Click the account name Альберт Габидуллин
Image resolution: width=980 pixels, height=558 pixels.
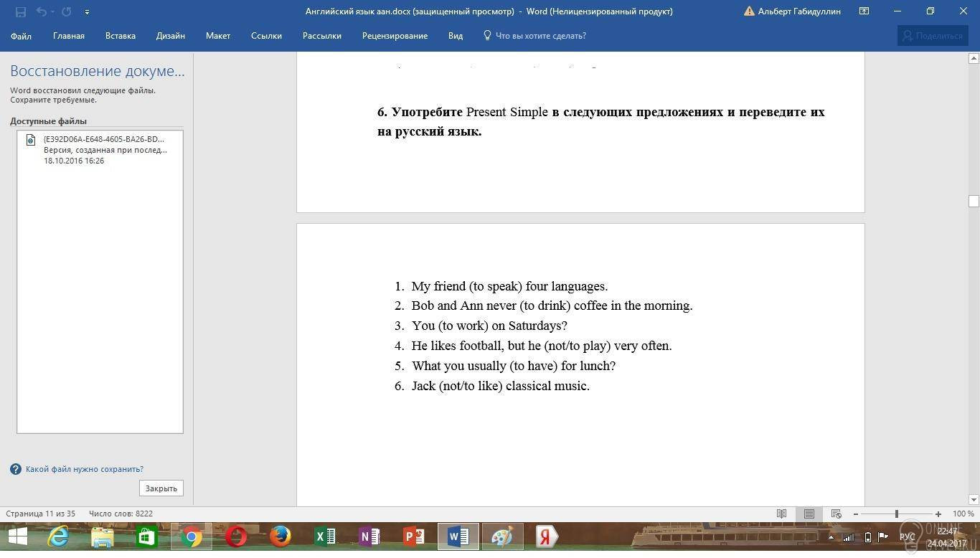tap(799, 11)
